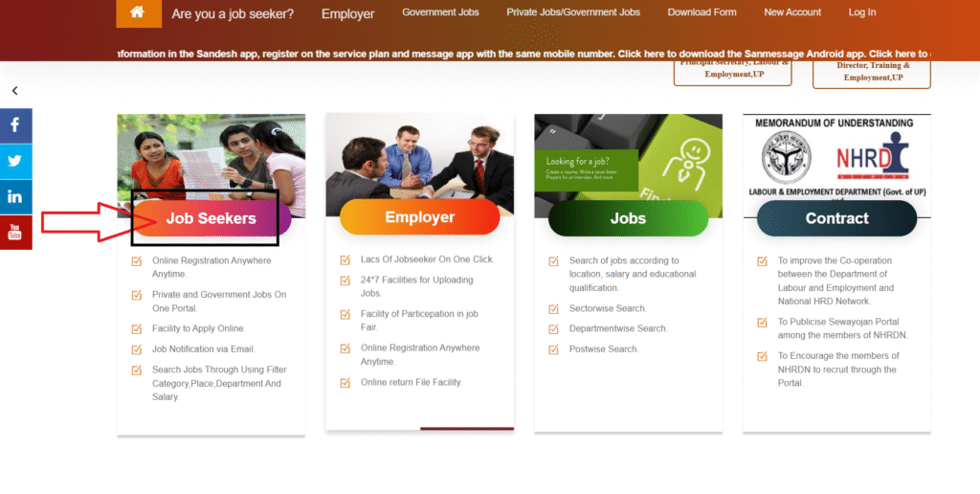Open the 'Are you a job seeker?' menu
Viewport: 980px width, 494px height.
[x=233, y=13]
